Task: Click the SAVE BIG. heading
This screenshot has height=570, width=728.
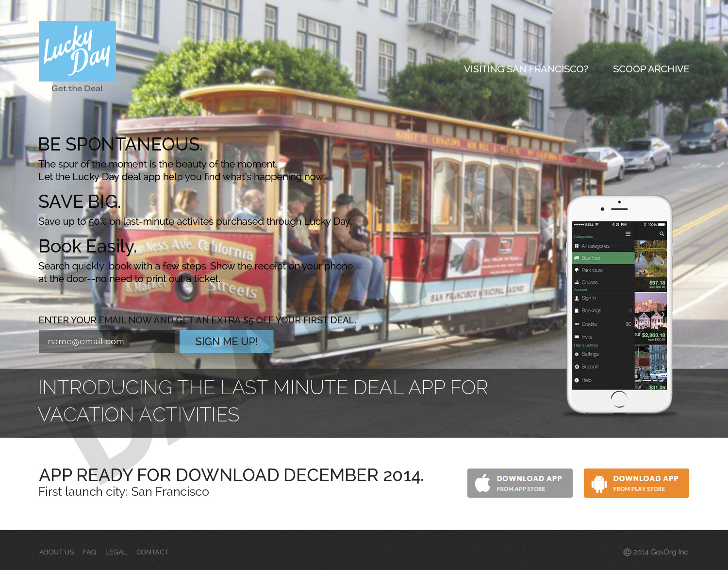Action: point(80,201)
